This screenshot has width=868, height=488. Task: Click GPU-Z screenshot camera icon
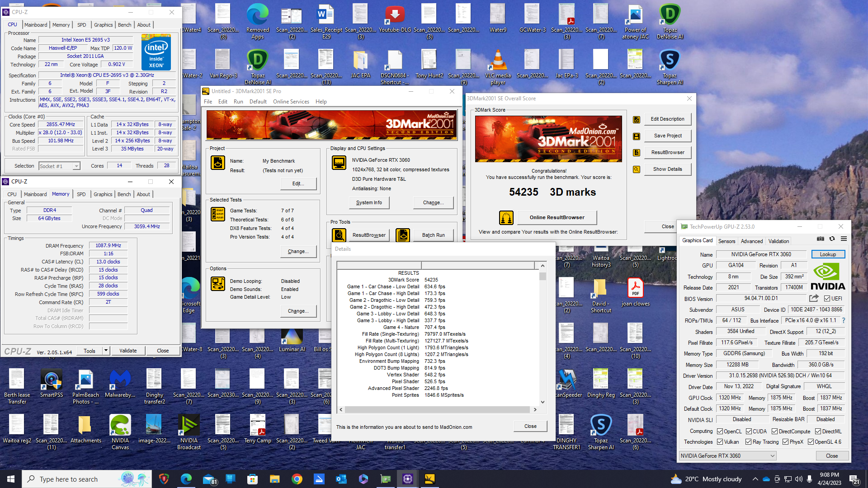(x=821, y=239)
